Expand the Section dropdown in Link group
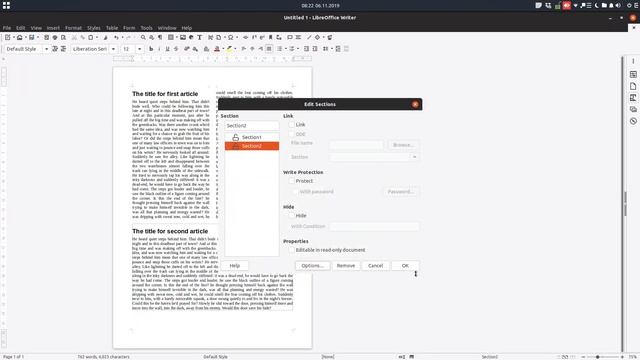This screenshot has width=640, height=360. [x=414, y=157]
